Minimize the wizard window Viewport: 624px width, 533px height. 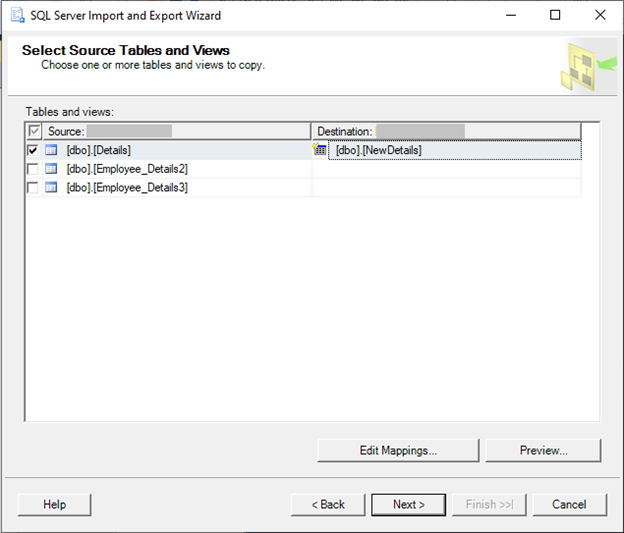(511, 15)
